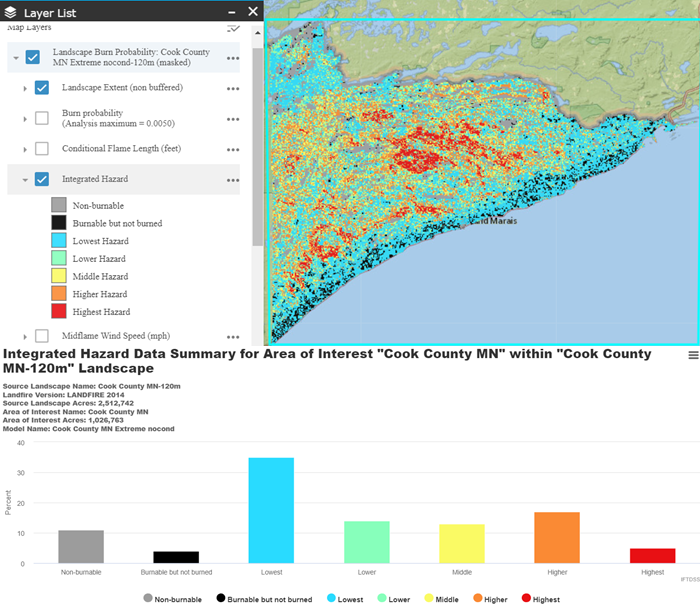700x606 pixels.
Task: Click the Layer List vertical scrollbar thumb
Action: 258,146
